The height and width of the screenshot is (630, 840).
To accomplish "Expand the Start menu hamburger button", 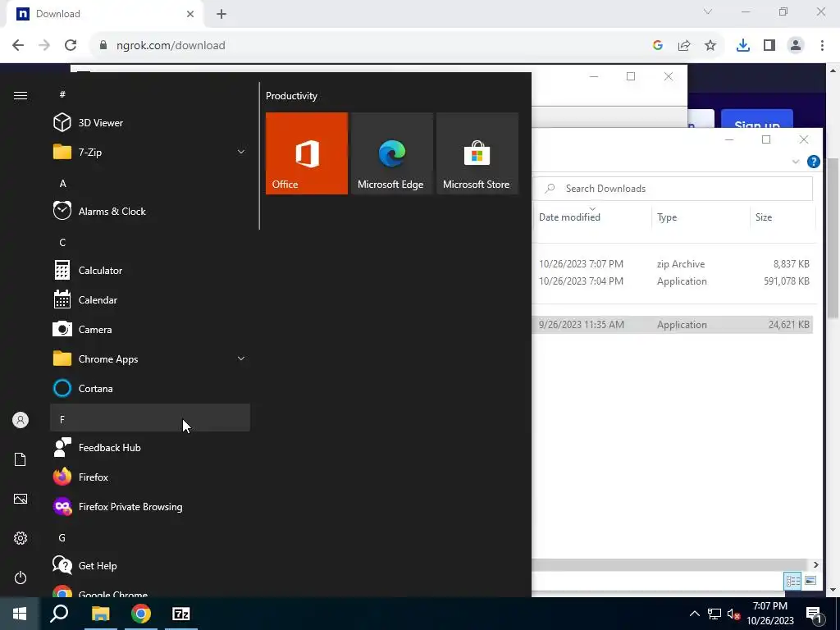I will coord(21,95).
